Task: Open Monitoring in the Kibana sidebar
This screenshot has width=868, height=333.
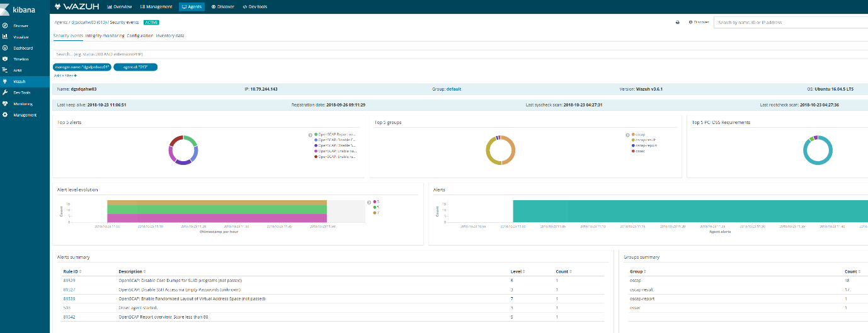Action: 23,104
